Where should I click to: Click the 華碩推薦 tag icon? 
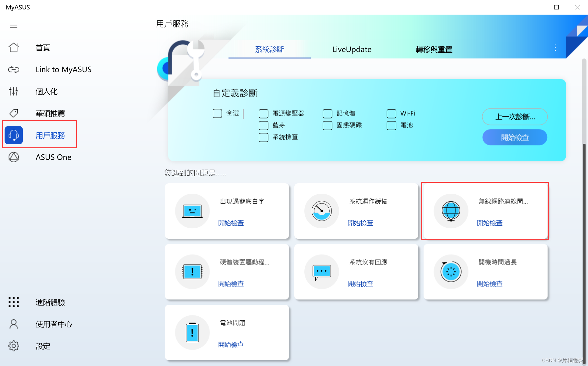tap(14, 113)
